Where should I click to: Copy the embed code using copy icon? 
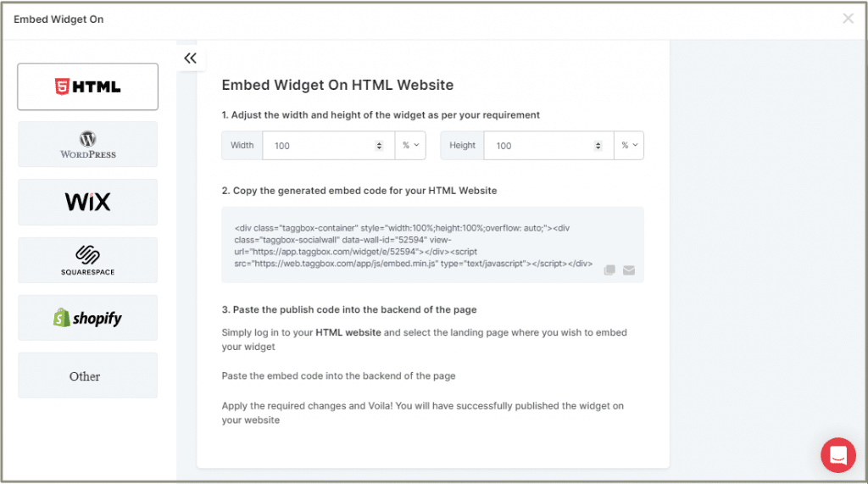pyautogui.click(x=609, y=270)
